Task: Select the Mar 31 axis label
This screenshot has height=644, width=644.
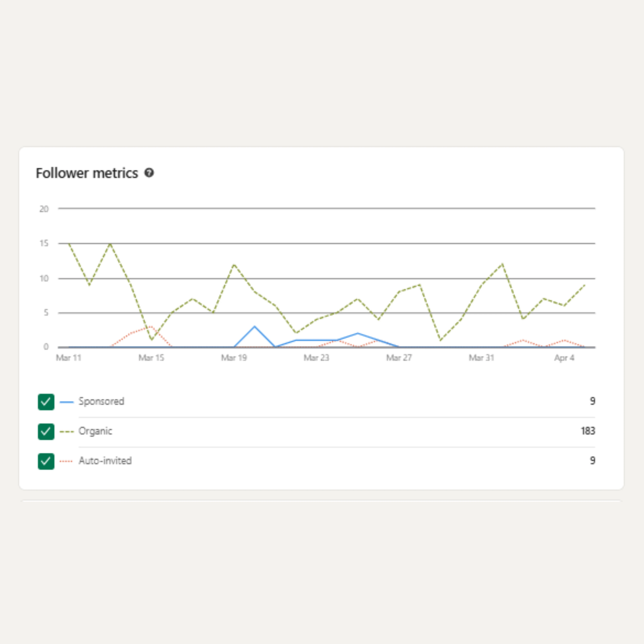Action: [481, 358]
